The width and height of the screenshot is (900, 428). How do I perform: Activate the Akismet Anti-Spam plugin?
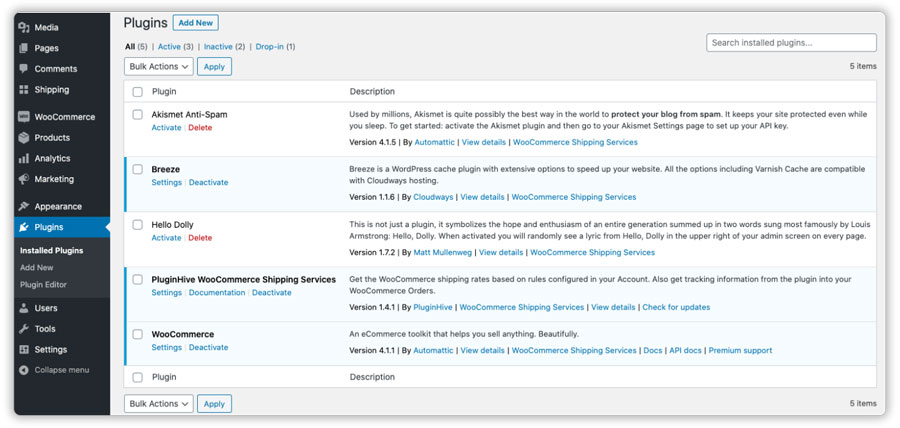coord(166,127)
